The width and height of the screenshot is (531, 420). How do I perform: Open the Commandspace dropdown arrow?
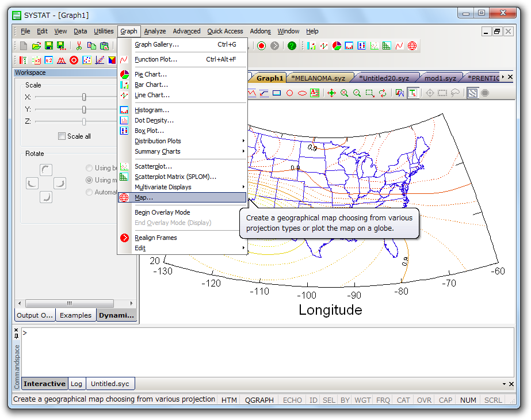(504, 384)
